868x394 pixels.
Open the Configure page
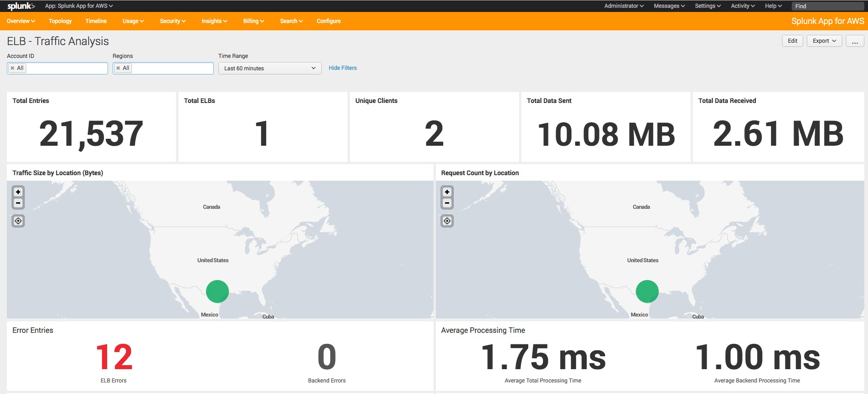(x=329, y=21)
